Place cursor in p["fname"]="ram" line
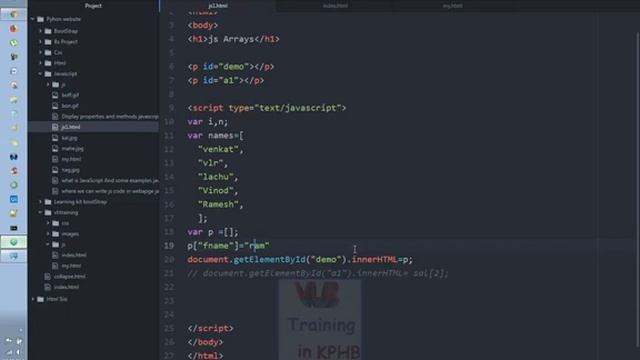Viewport: 640px width, 360px height. pos(228,246)
